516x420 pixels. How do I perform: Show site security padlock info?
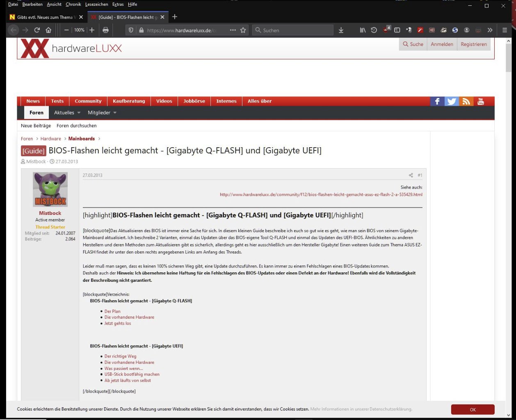pos(141,30)
